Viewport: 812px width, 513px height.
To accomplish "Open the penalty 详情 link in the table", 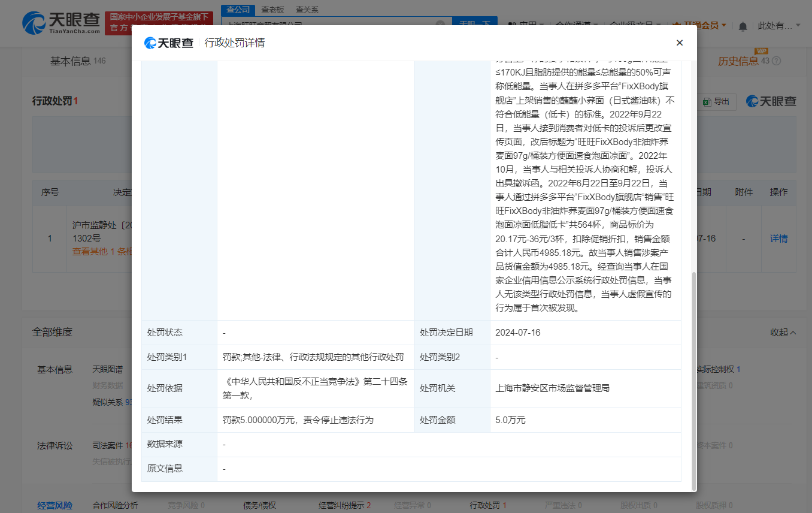I will (778, 238).
